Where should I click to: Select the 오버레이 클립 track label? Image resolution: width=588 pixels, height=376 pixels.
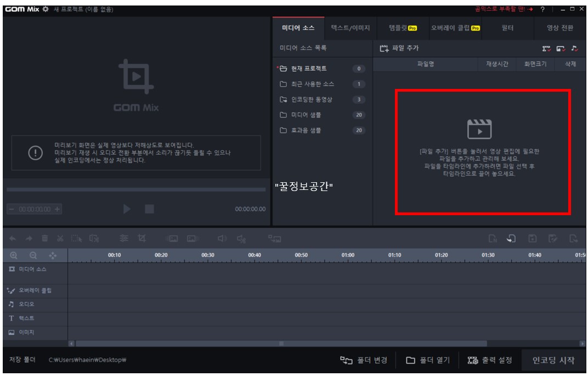[x=35, y=290]
